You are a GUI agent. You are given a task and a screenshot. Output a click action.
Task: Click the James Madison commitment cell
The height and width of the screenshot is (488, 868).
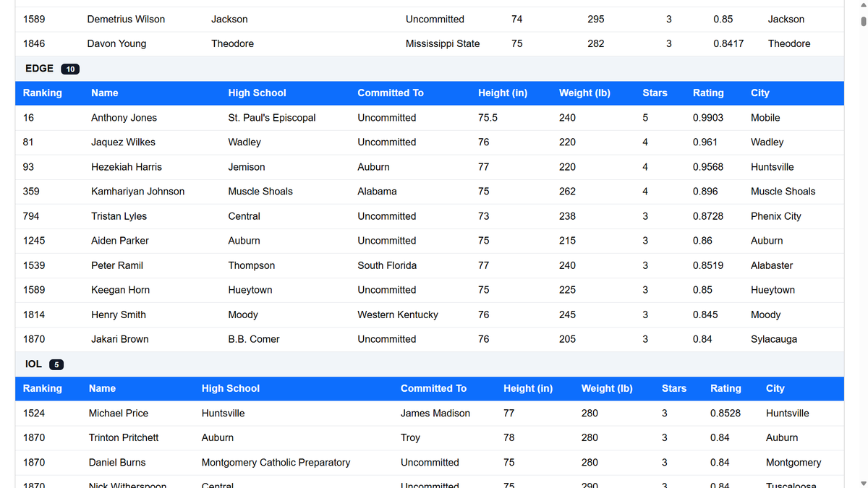point(435,414)
